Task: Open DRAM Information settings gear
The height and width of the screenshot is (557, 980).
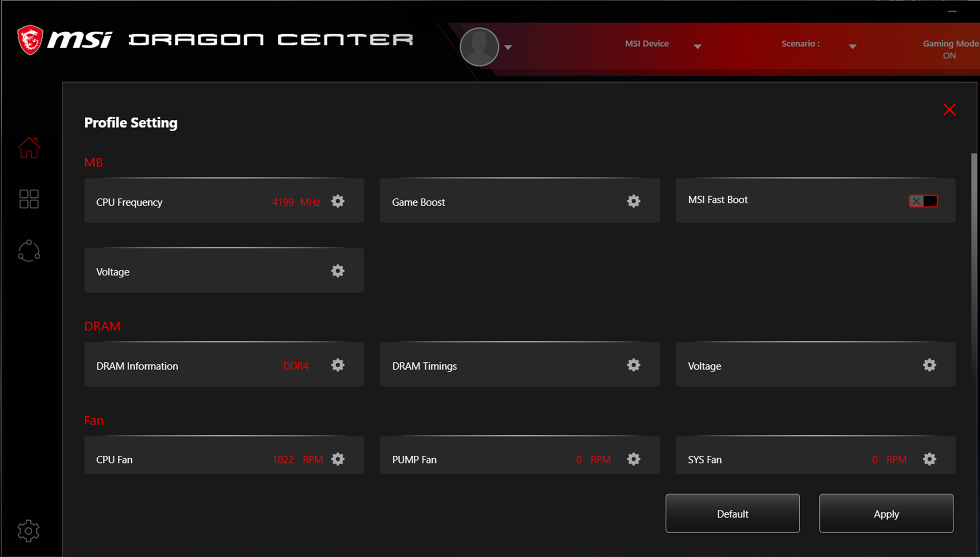Action: 338,365
